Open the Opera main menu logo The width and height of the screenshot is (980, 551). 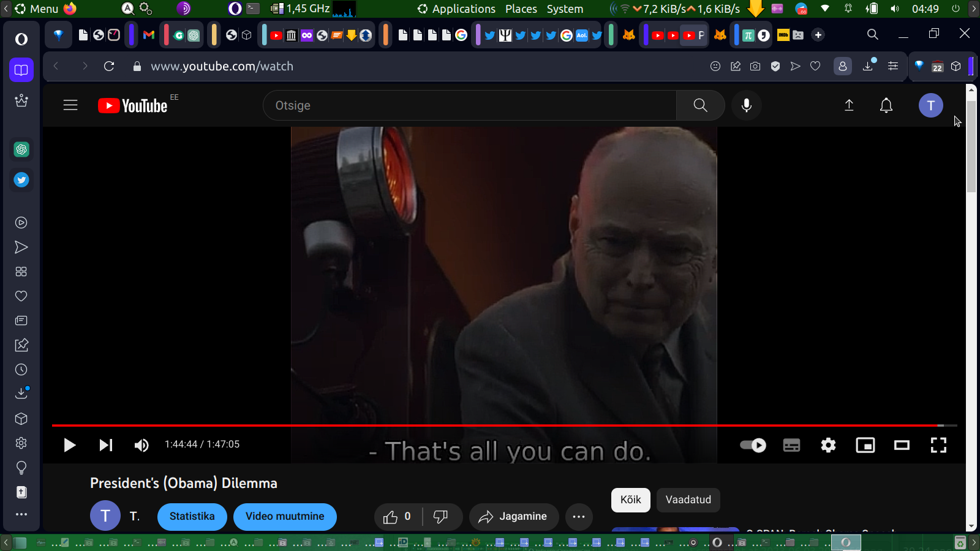tap(21, 39)
